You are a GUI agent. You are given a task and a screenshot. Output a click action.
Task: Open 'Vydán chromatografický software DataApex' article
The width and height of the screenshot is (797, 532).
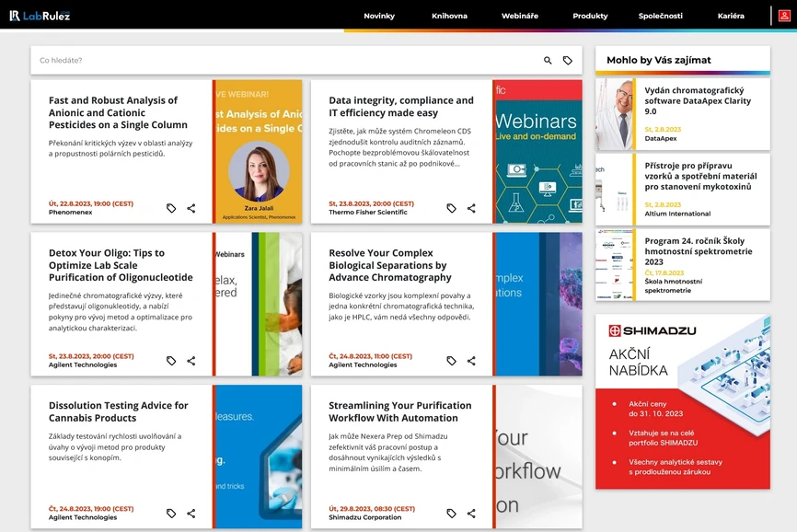698,100
